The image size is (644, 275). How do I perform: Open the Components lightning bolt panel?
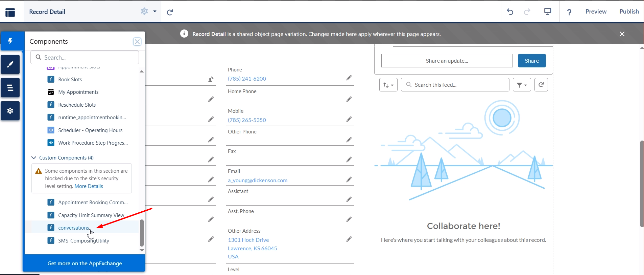tap(10, 41)
